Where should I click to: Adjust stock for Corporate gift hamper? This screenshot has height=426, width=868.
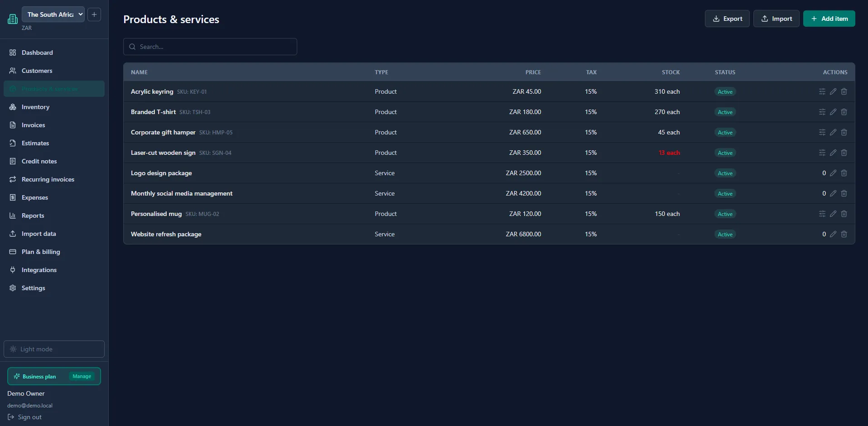[x=822, y=132]
